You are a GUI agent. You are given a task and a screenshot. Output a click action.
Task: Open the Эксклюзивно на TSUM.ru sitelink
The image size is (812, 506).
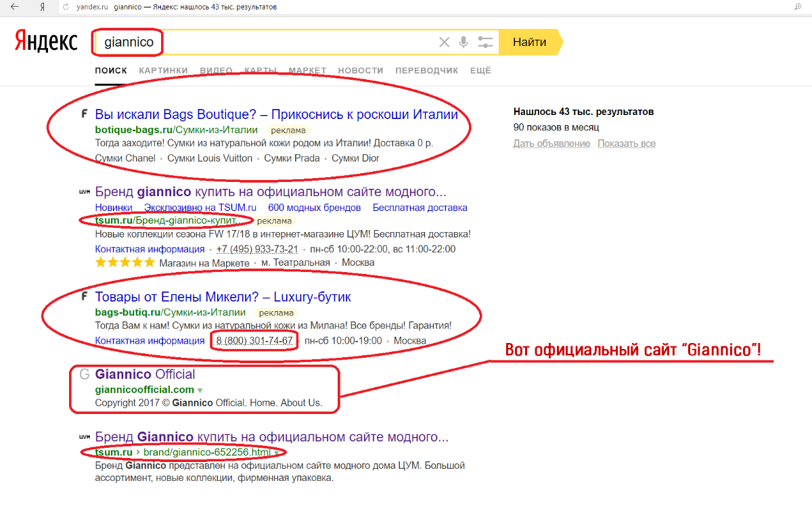(200, 208)
